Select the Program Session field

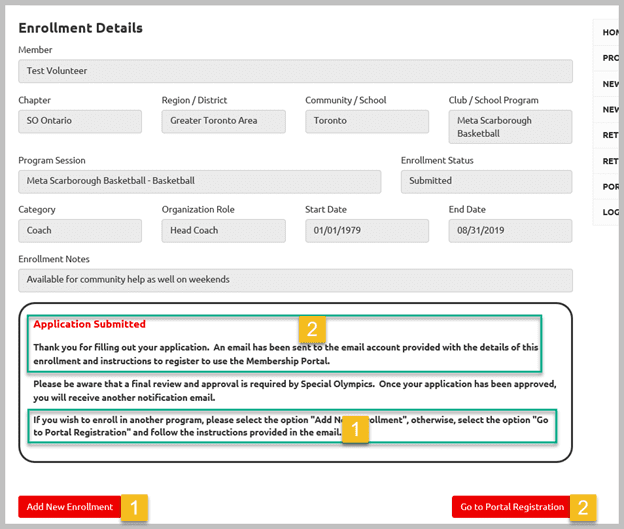click(199, 182)
